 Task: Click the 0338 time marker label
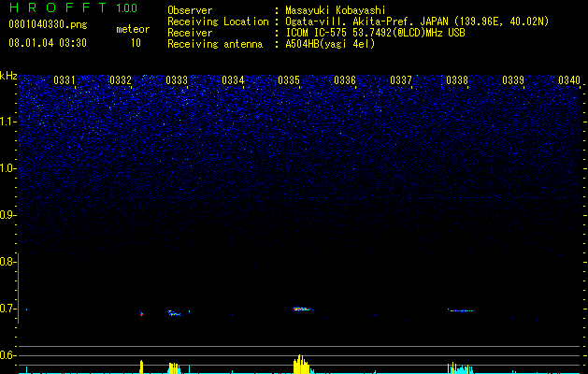(457, 80)
